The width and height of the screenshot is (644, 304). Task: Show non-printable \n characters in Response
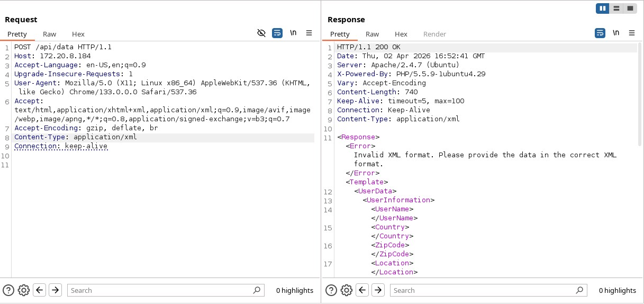616,33
